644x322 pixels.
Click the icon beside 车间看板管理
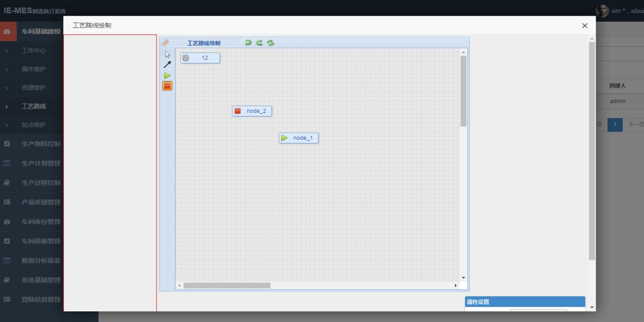pyautogui.click(x=7, y=241)
